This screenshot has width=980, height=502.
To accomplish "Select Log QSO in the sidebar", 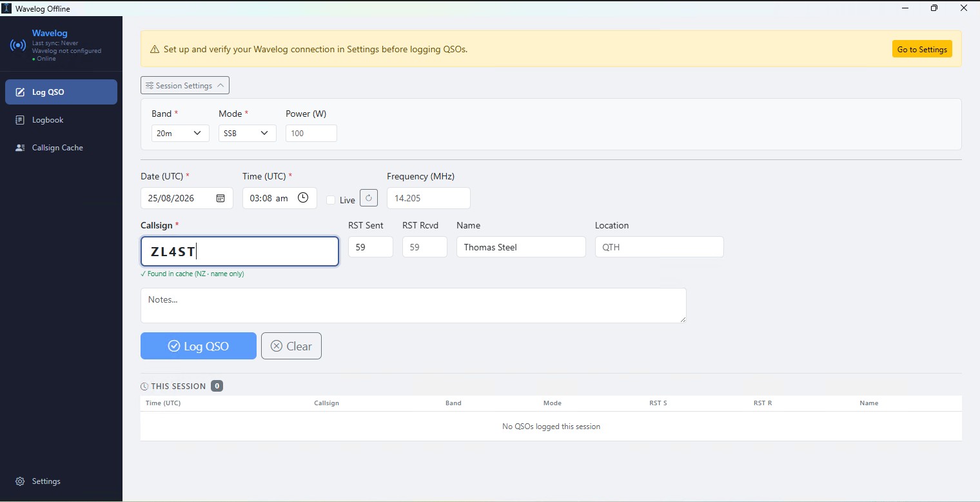I will (x=61, y=92).
